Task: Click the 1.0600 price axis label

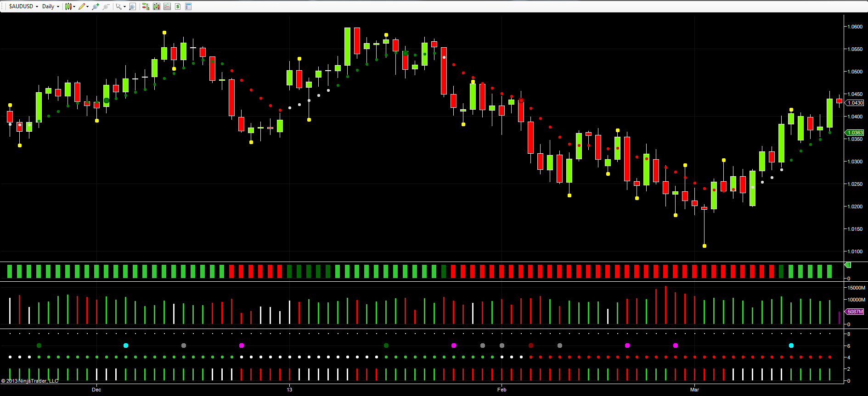Action: [x=855, y=27]
